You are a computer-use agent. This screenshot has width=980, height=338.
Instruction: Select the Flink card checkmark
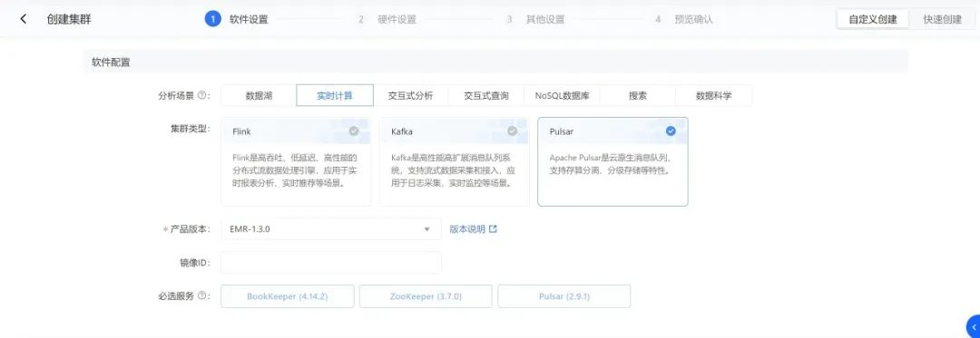(354, 131)
